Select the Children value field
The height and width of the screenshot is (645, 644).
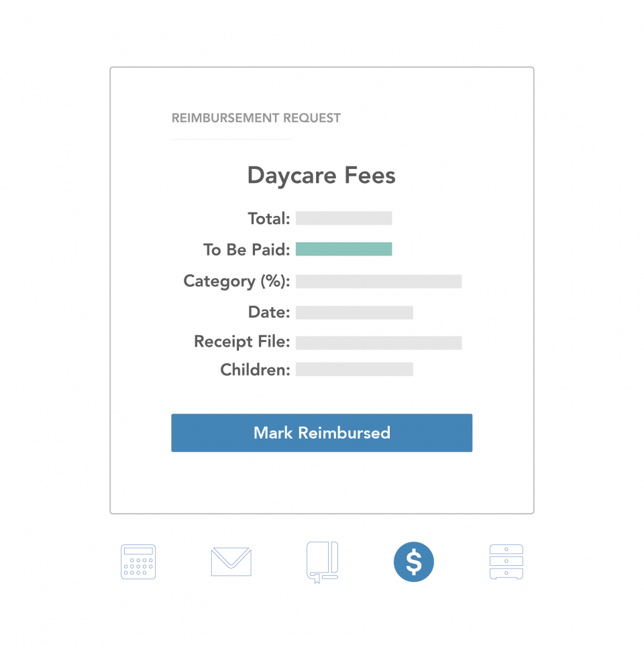coord(354,369)
